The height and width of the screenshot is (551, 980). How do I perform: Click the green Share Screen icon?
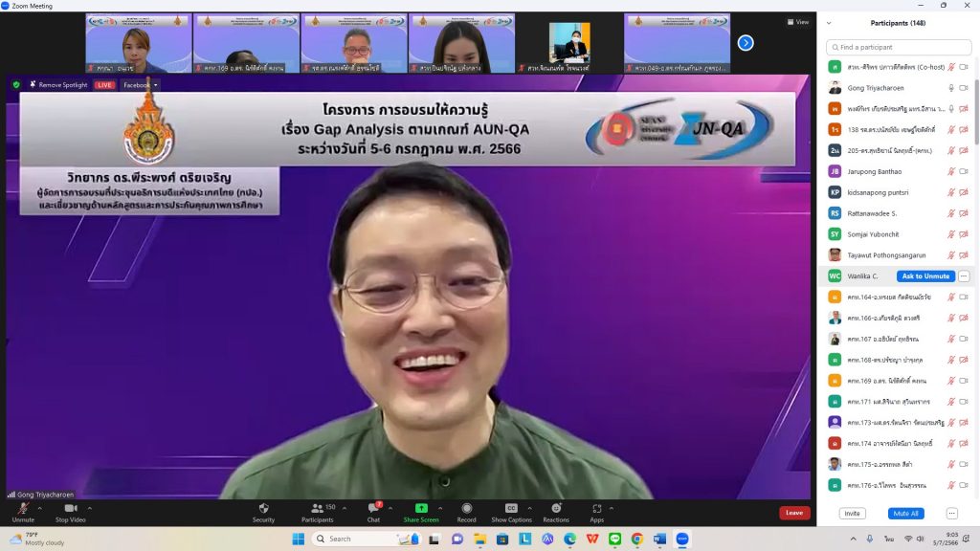pos(421,508)
